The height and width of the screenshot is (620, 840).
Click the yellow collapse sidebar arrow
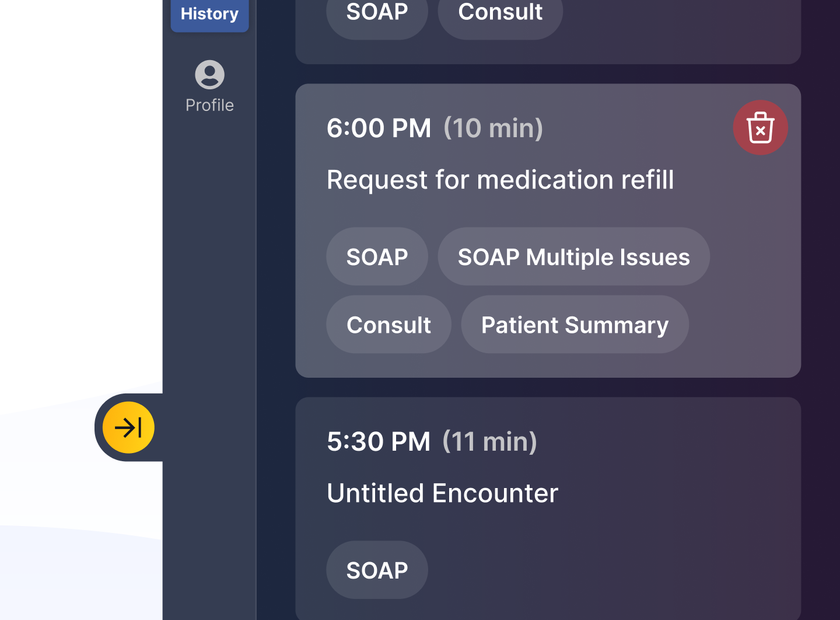pyautogui.click(x=128, y=427)
